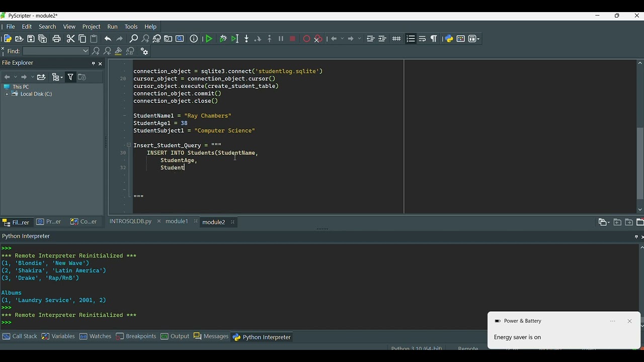Open the File Explorer browse folder icon
644x362 pixels.
tap(41, 77)
